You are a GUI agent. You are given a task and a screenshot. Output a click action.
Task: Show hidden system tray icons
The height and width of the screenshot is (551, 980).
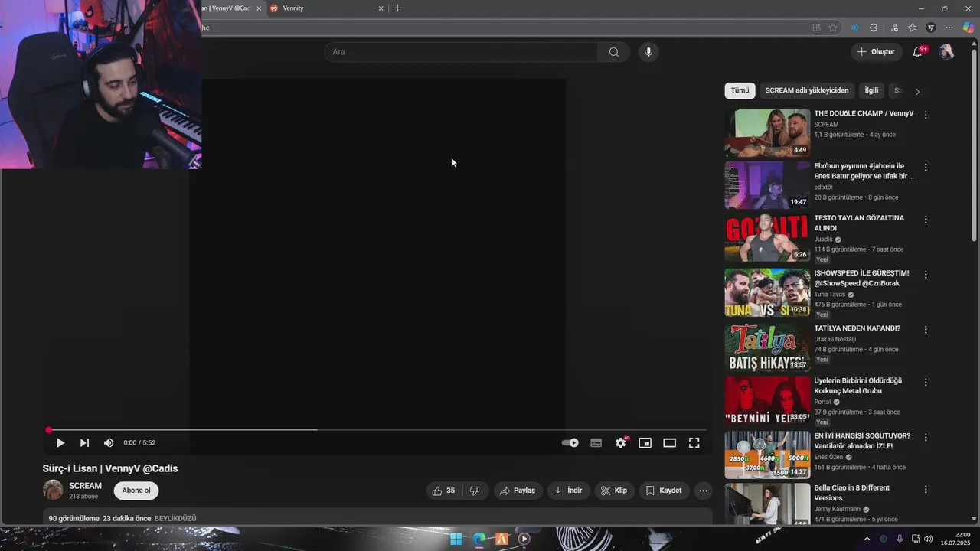click(867, 539)
